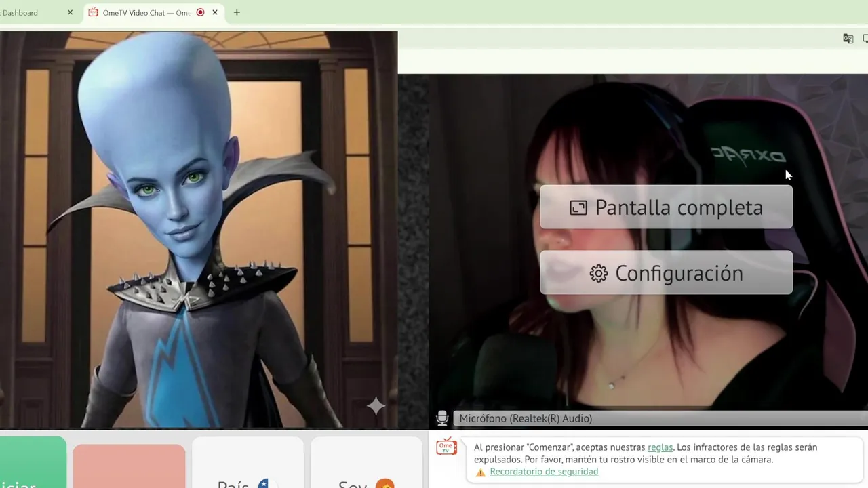Open the Soy gender selector
The height and width of the screenshot is (488, 868).
(366, 463)
